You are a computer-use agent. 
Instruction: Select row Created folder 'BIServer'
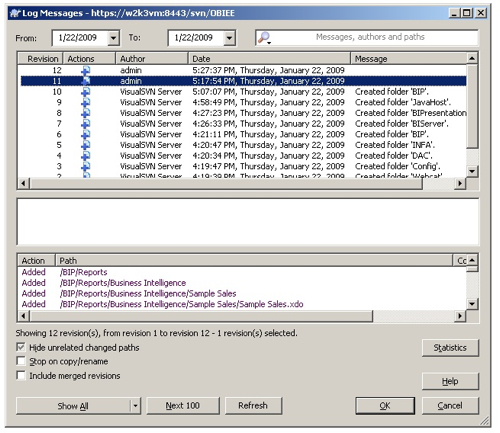pyautogui.click(x=243, y=124)
